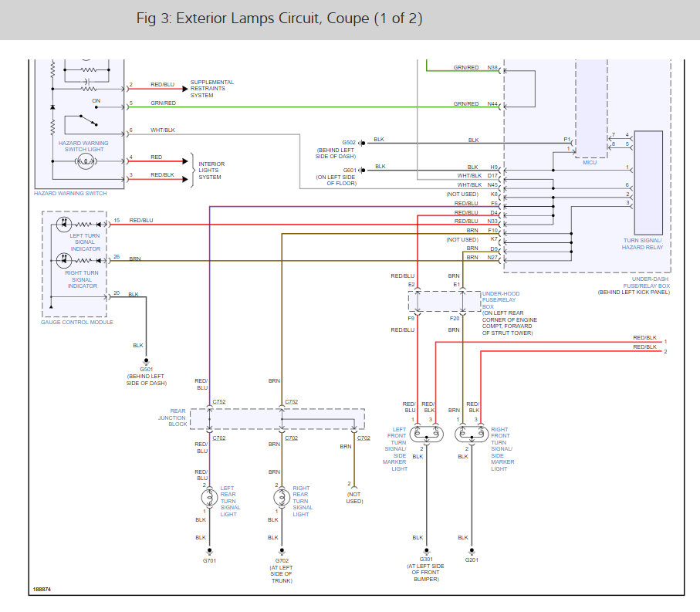Click the 'TURN SIGNAL/HAZARD RELAY' label
The width and height of the screenshot is (700, 612).
(642, 244)
